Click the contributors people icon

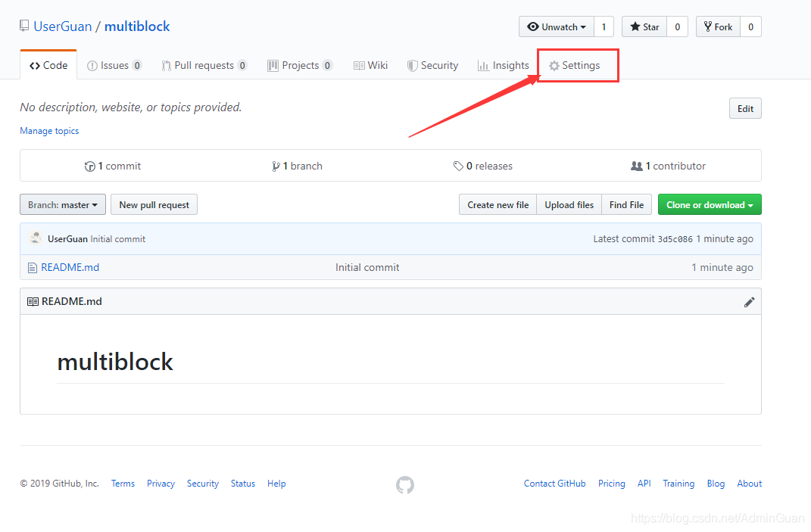click(x=637, y=166)
